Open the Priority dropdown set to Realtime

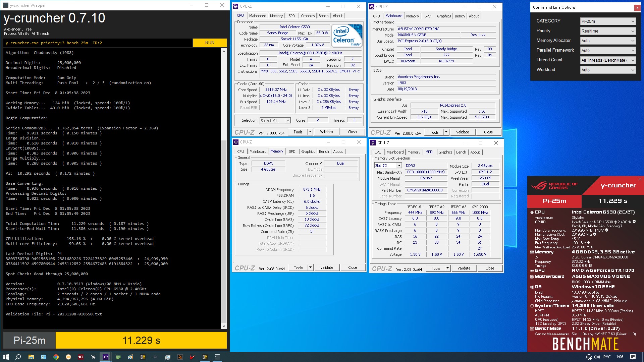(608, 31)
